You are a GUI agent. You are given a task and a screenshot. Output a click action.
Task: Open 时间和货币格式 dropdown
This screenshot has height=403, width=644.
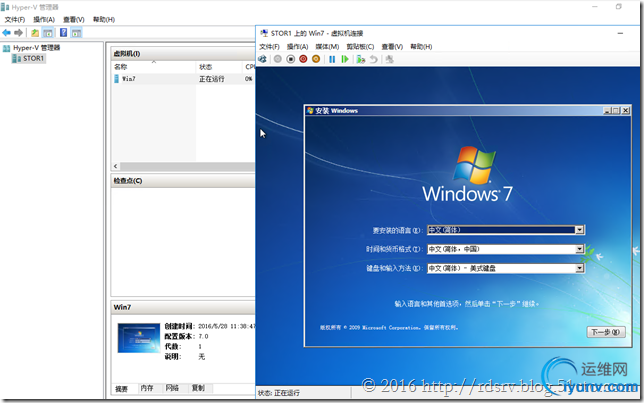(x=506, y=249)
